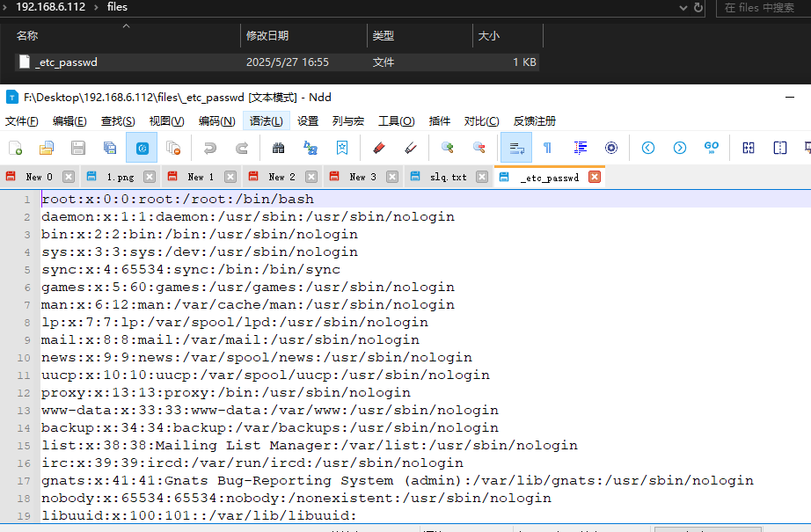Click the Zoom in magnifier icon
811x532 pixels.
(447, 148)
